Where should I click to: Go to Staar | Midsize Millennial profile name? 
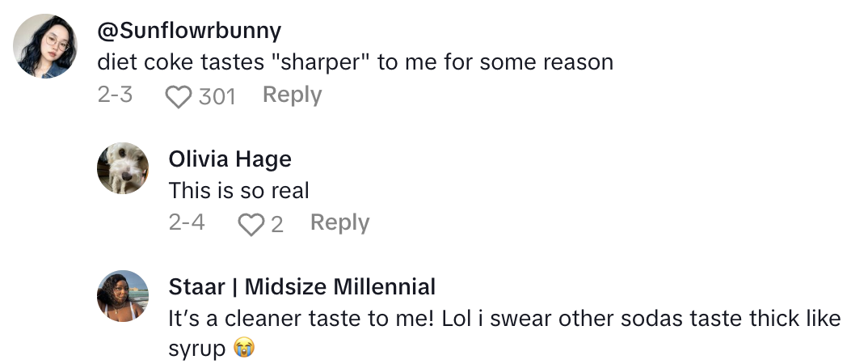(x=301, y=286)
